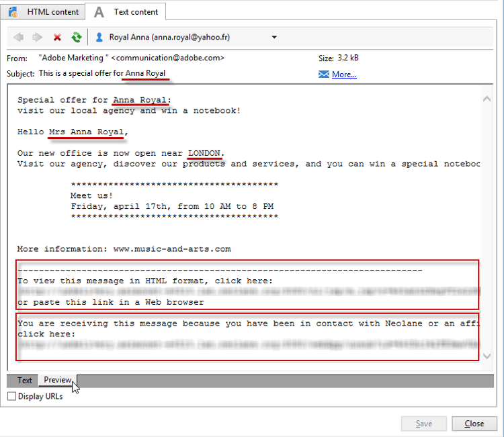Click the text www.music-and-arts.com
The height and width of the screenshot is (437, 504).
pyautogui.click(x=172, y=249)
